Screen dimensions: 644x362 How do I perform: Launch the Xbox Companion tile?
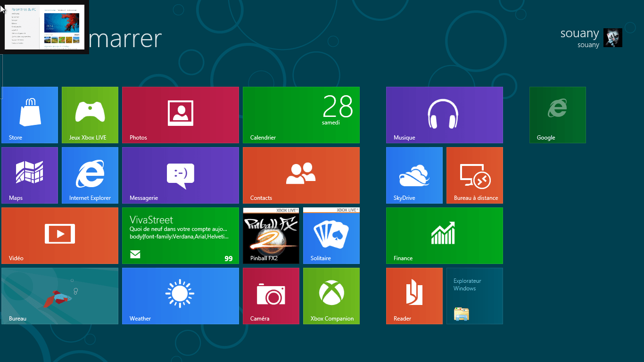click(x=331, y=296)
